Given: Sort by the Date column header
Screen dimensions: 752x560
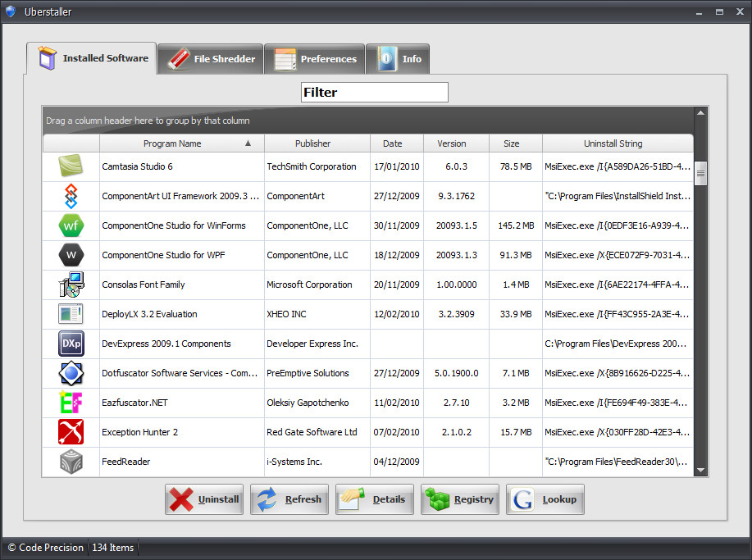Looking at the screenshot, I should (397, 143).
